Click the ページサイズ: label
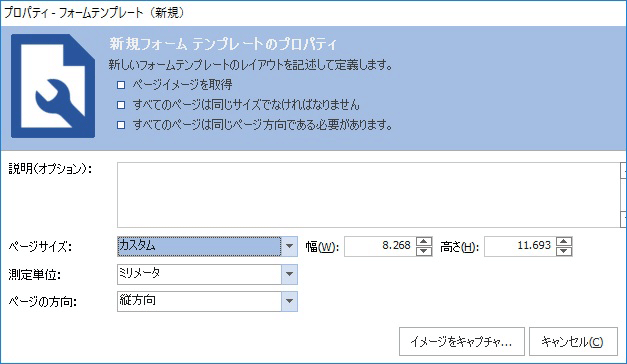This screenshot has height=364, width=627. (40, 247)
